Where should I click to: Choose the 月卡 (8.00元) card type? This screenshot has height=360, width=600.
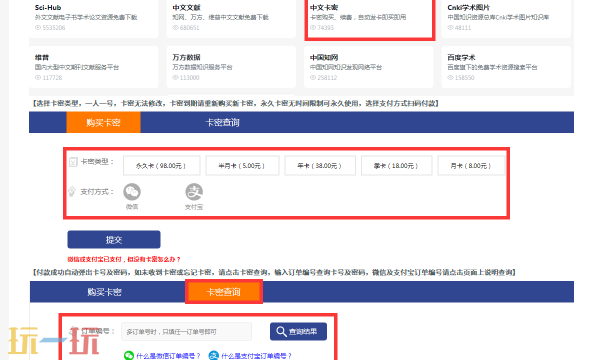tap(471, 166)
